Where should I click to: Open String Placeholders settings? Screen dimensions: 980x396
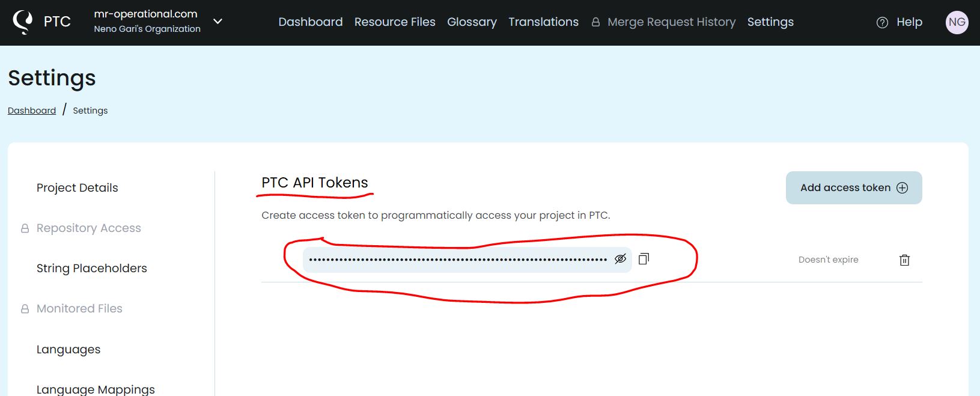pyautogui.click(x=92, y=268)
